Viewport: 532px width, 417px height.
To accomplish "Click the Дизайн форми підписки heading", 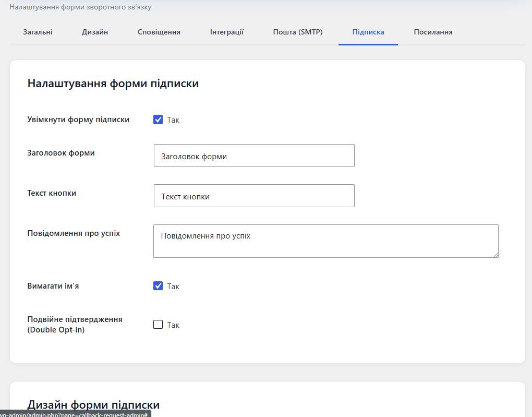I will click(93, 405).
